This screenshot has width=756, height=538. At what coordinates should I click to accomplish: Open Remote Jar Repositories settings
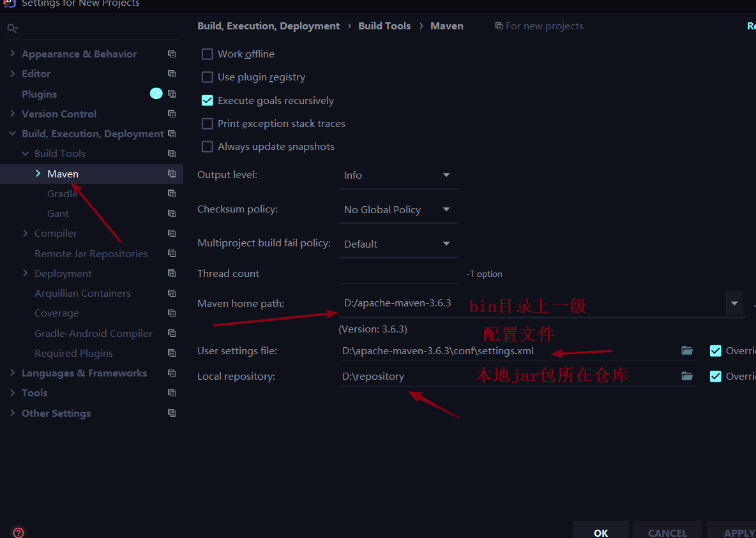click(91, 253)
